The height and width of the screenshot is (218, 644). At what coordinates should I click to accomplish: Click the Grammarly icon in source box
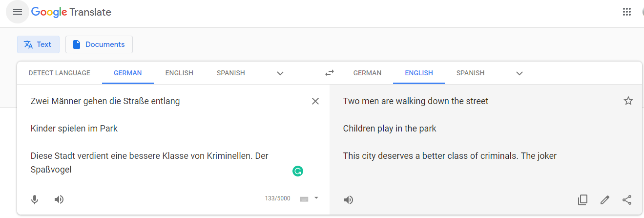[x=298, y=171]
